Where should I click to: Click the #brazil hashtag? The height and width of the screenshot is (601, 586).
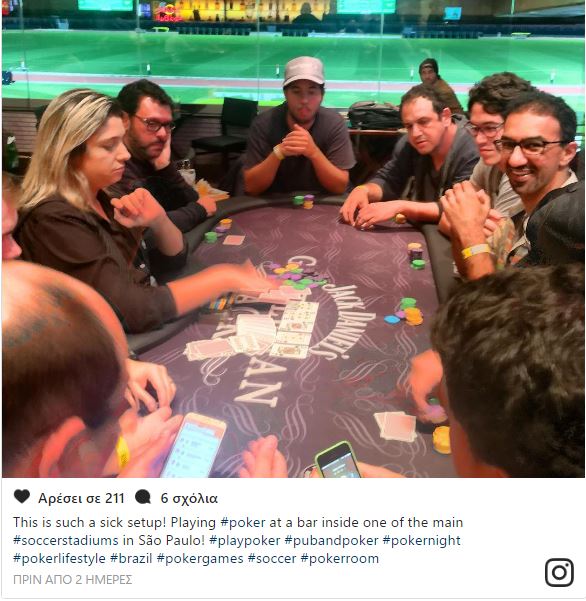(131, 558)
